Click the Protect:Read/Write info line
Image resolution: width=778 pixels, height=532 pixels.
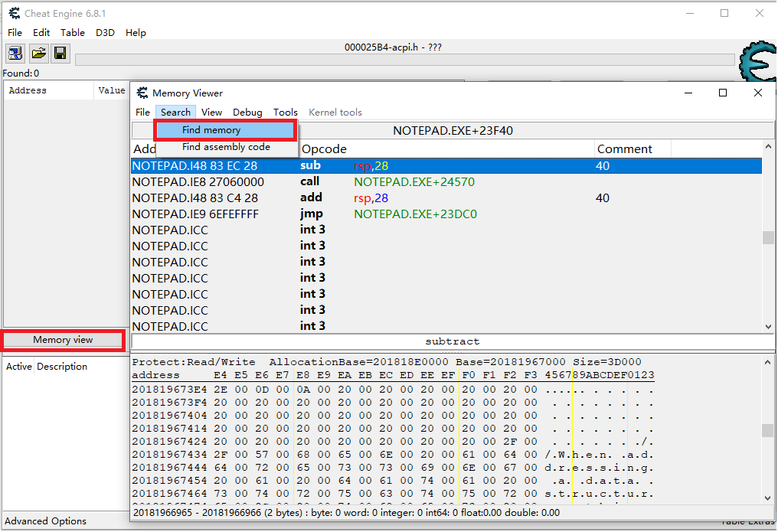point(387,362)
